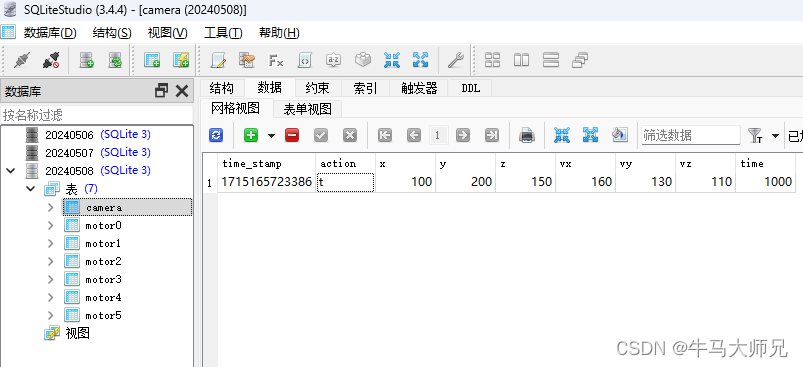
Task: Click the 筛选数据 filter input field
Action: point(690,136)
